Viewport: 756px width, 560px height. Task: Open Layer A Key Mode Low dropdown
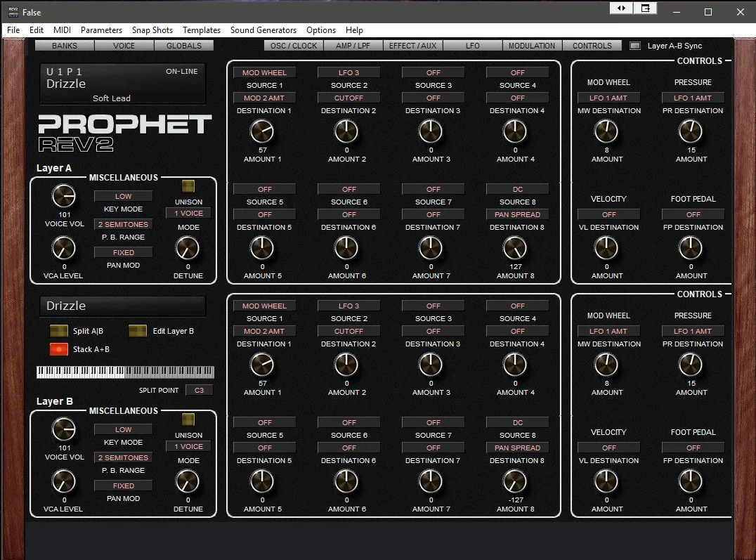click(x=123, y=196)
